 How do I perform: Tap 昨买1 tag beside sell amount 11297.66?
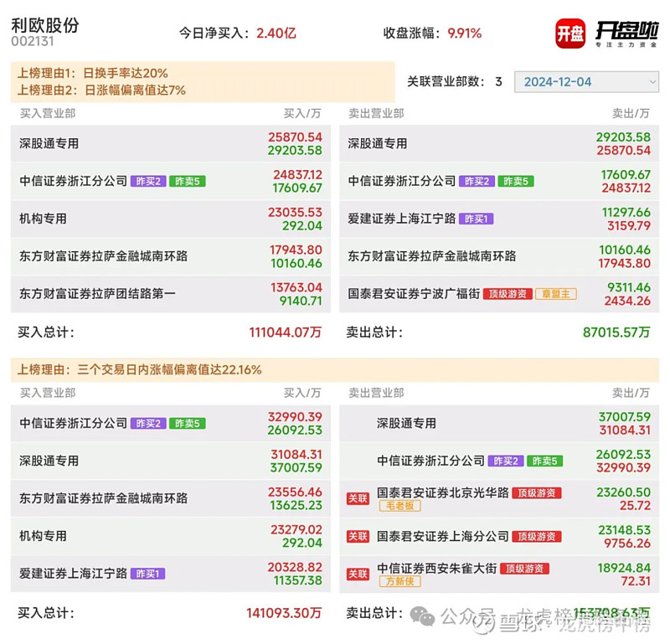coord(476,219)
